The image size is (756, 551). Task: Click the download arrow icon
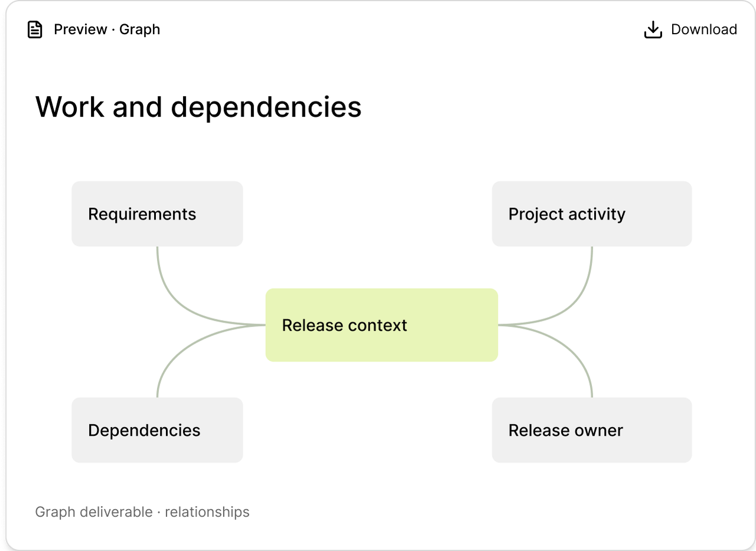pos(653,30)
